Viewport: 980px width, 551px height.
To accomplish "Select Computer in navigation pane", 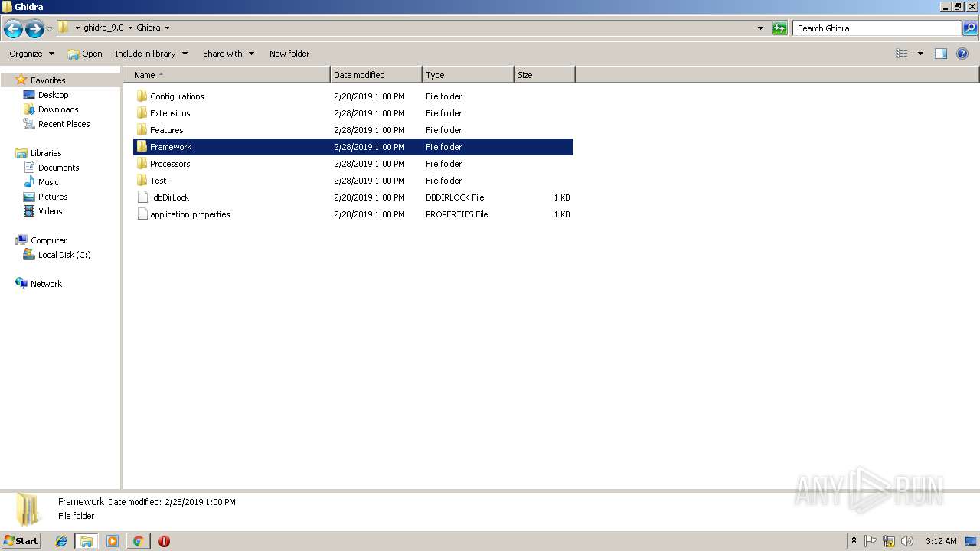I will 48,240.
